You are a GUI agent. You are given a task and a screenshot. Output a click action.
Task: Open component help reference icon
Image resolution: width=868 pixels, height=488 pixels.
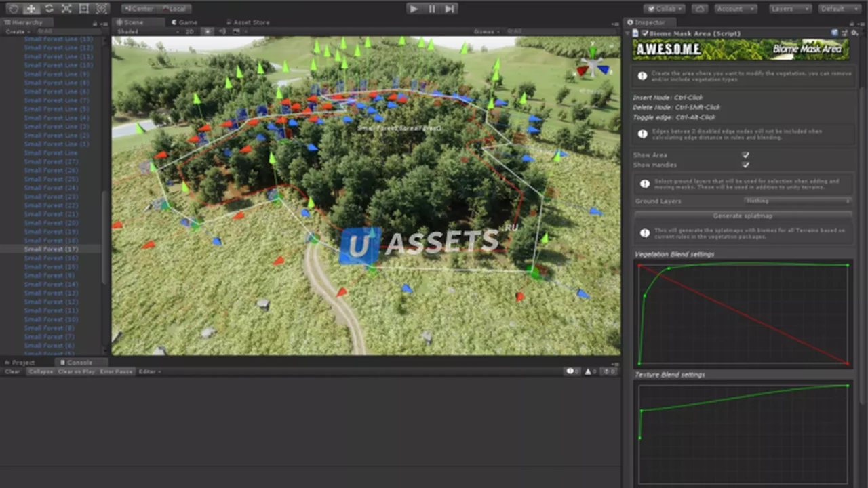point(834,33)
